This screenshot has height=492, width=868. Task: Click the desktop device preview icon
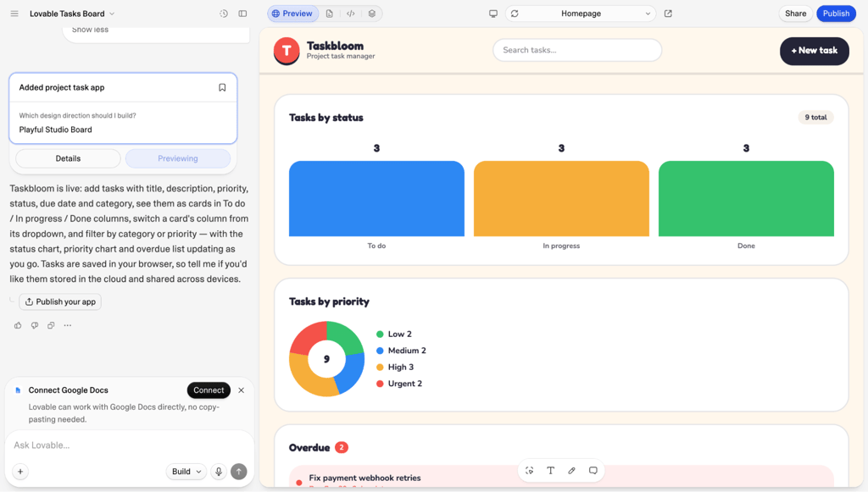(x=493, y=14)
